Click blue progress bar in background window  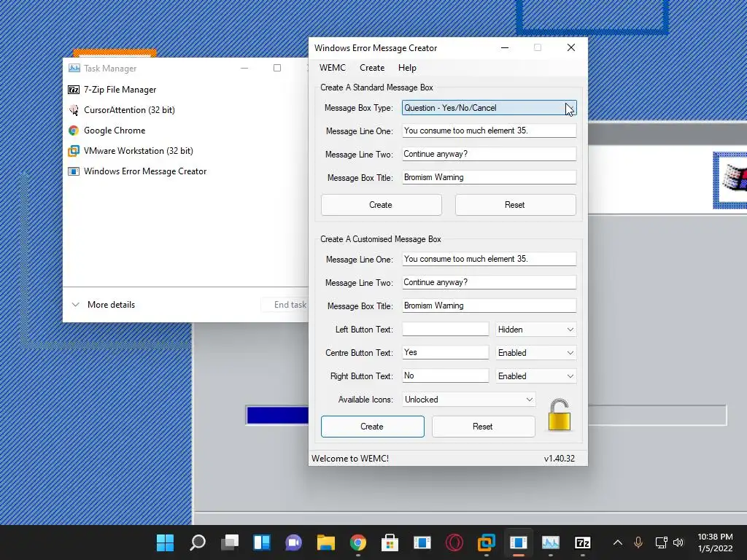pos(277,415)
